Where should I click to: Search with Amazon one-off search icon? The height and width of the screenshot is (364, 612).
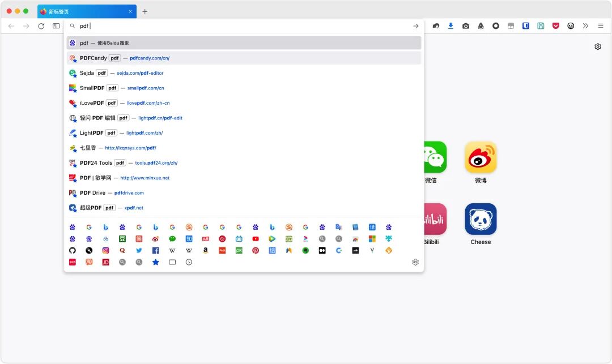tap(206, 251)
